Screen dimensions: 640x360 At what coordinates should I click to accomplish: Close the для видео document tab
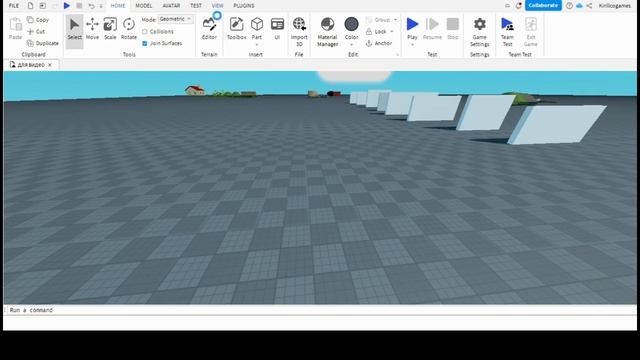coord(50,64)
